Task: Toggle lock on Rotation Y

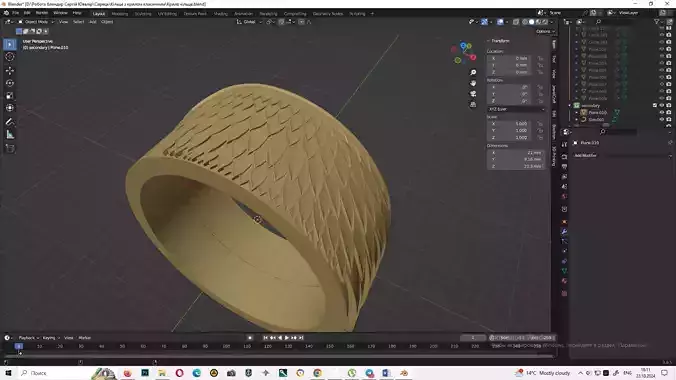Action: click(x=540, y=94)
